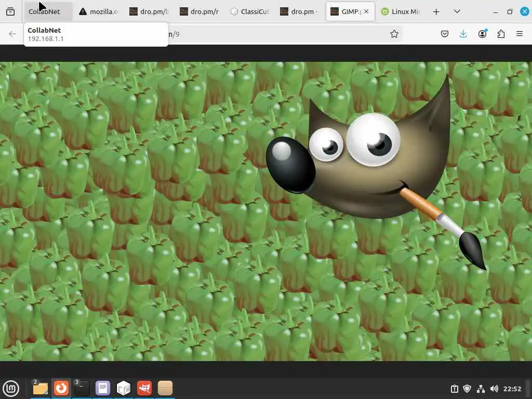Image resolution: width=532 pixels, height=399 pixels.
Task: Open the Extensions menu
Action: pyautogui.click(x=501, y=34)
